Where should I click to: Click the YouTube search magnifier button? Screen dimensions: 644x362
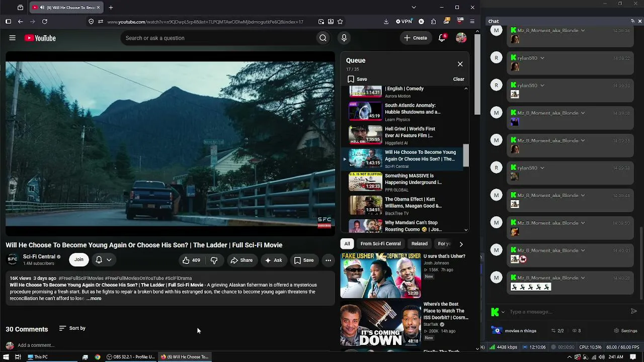click(x=323, y=38)
